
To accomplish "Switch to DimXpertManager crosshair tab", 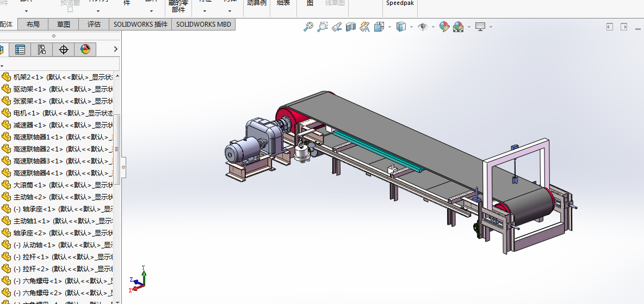I will pyautogui.click(x=63, y=50).
